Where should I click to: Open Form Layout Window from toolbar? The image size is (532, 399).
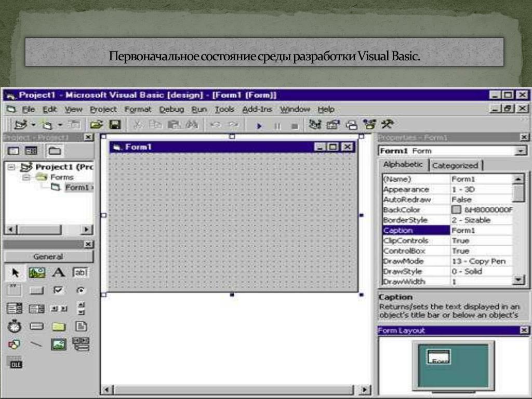pyautogui.click(x=351, y=125)
